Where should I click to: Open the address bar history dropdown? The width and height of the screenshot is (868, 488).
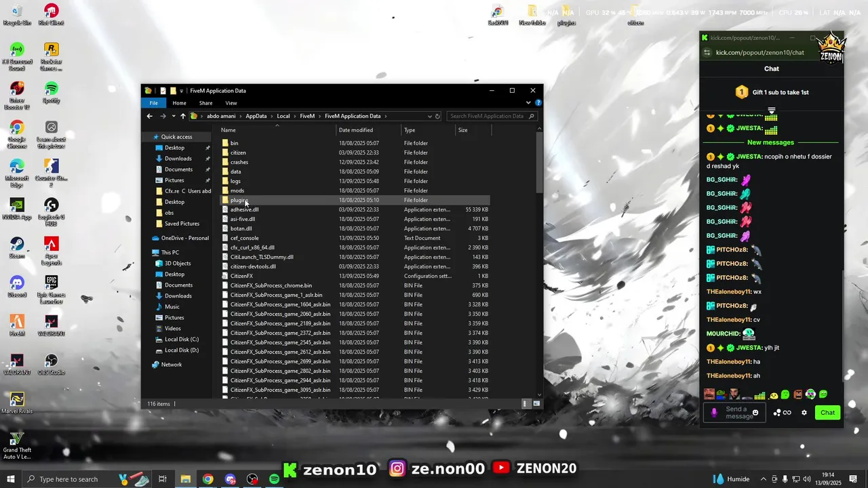429,116
